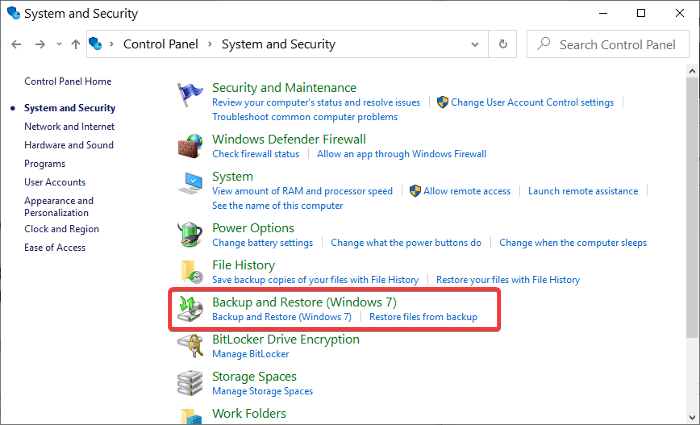
Task: Open Allow remote access link
Action: (x=466, y=191)
